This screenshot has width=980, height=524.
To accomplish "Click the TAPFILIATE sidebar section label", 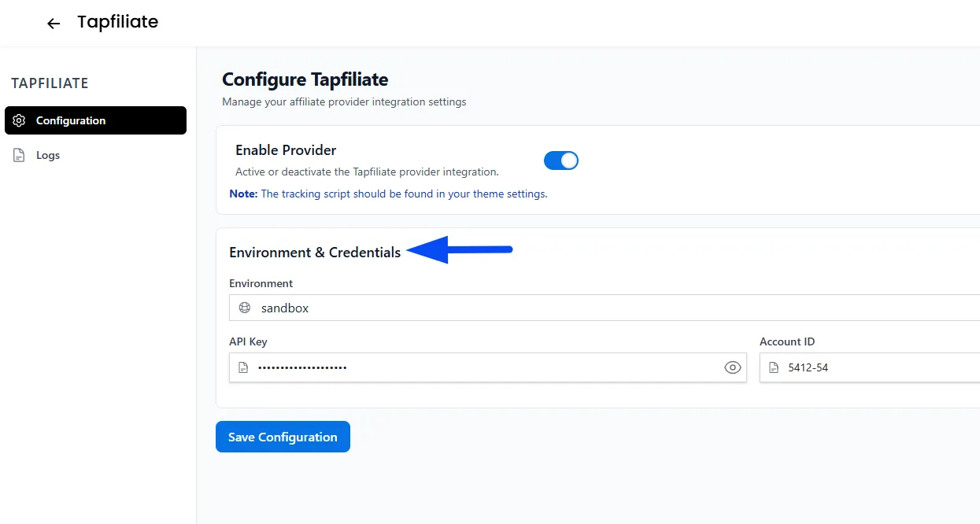I will (x=50, y=83).
